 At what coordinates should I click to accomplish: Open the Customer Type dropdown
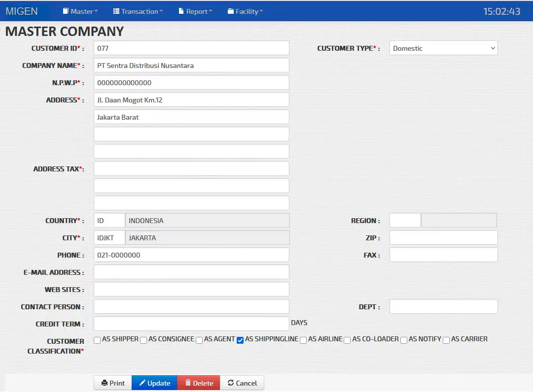point(443,48)
